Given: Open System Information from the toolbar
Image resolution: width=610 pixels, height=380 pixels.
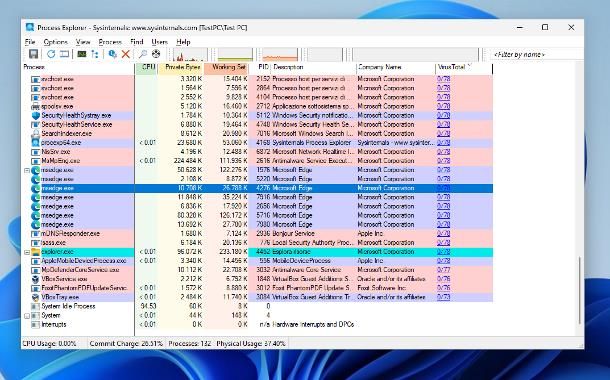Looking at the screenshot, I should coord(82,54).
